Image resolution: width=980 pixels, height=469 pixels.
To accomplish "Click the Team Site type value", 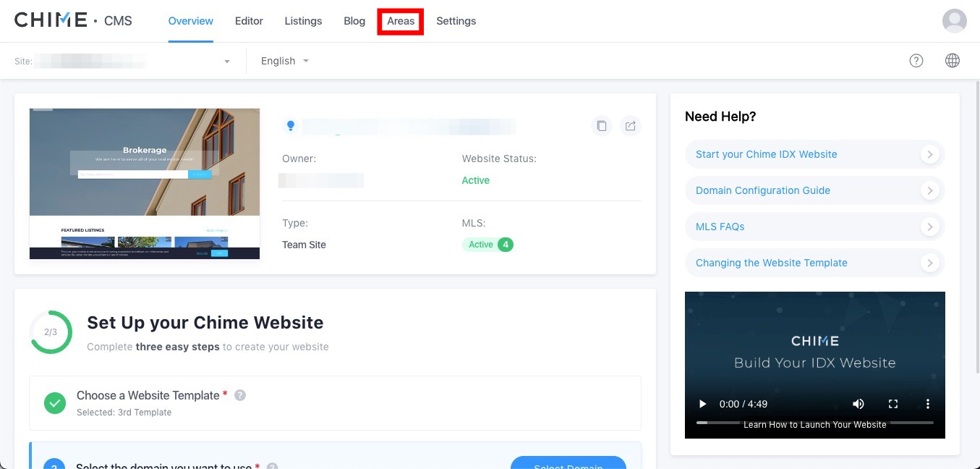I will pos(304,245).
